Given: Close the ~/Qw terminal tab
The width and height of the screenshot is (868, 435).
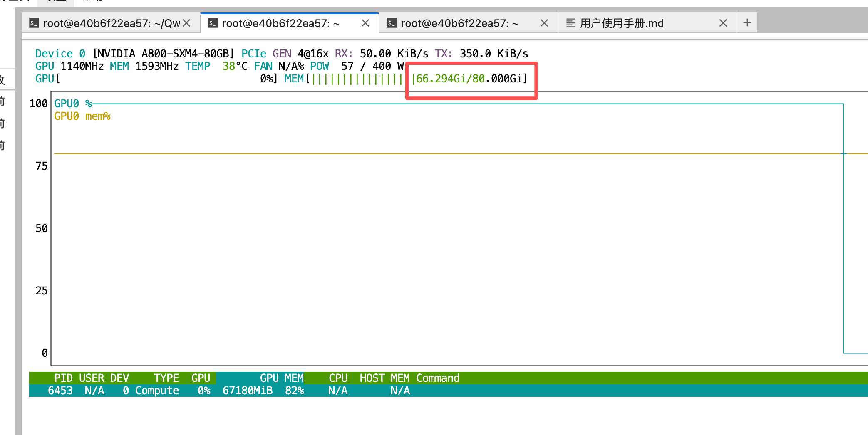Looking at the screenshot, I should pos(187,23).
